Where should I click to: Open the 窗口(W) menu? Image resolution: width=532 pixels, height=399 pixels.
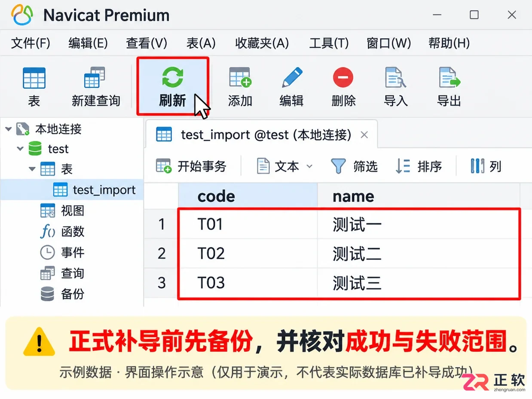[388, 43]
